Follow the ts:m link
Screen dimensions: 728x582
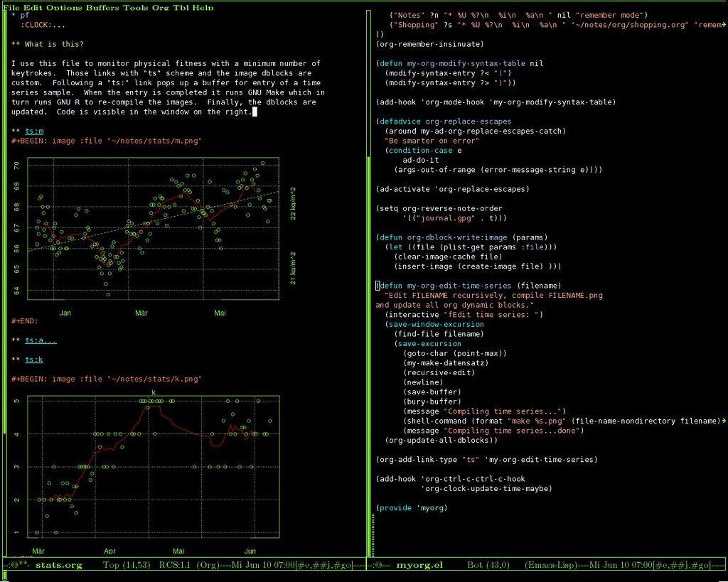(33, 131)
